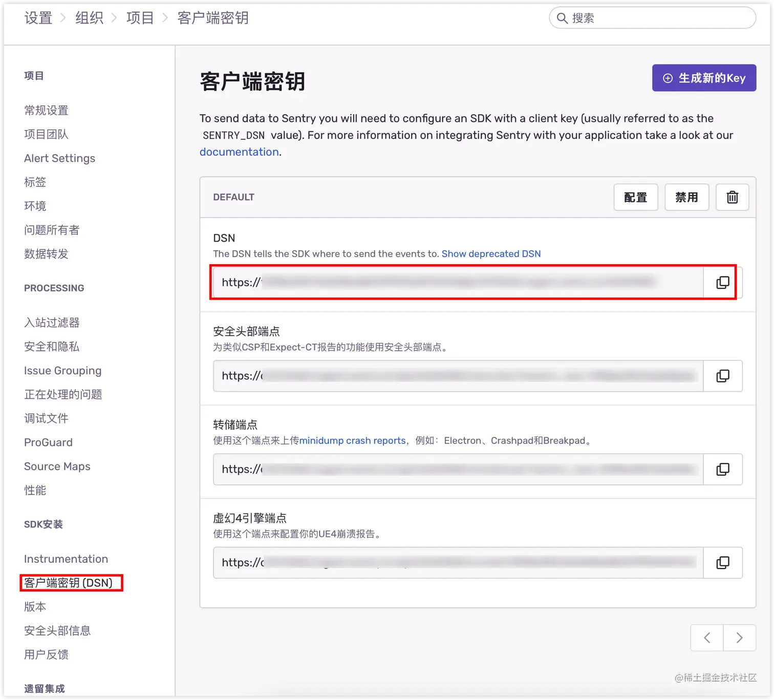Select Source Maps in the sidebar
This screenshot has width=774, height=700.
click(x=57, y=466)
